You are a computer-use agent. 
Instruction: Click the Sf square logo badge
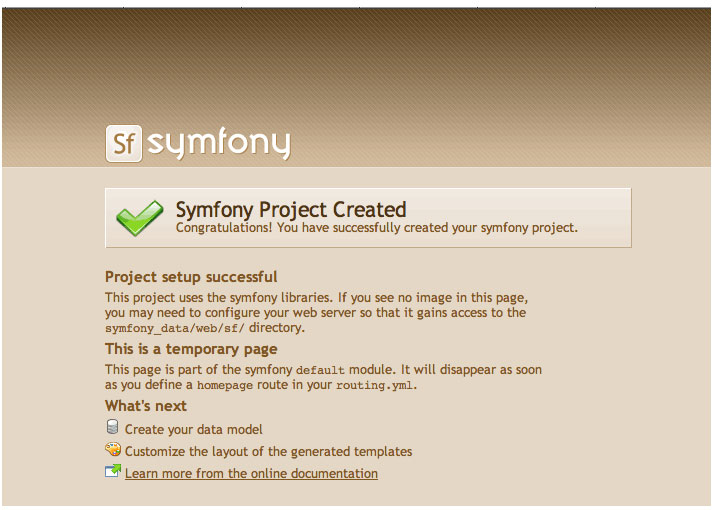[124, 143]
